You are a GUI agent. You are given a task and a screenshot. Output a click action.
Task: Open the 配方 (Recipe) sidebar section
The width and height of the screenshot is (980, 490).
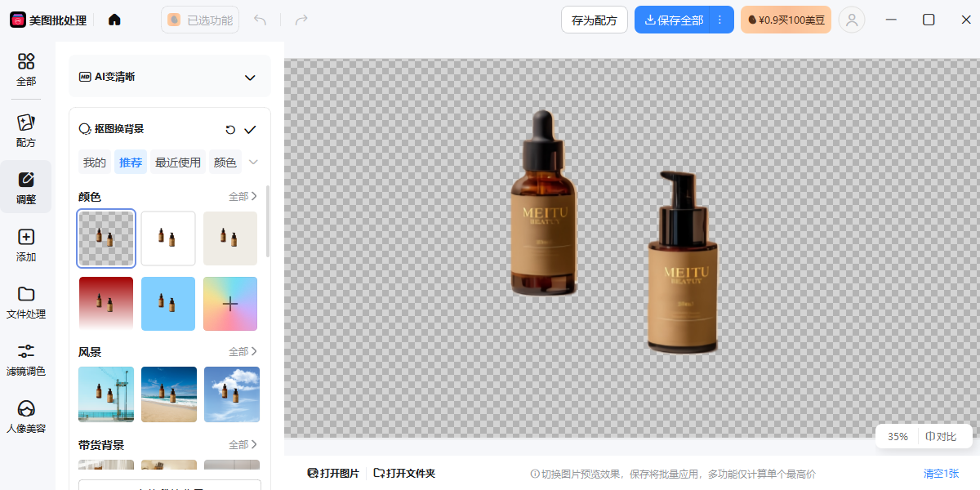click(x=26, y=130)
